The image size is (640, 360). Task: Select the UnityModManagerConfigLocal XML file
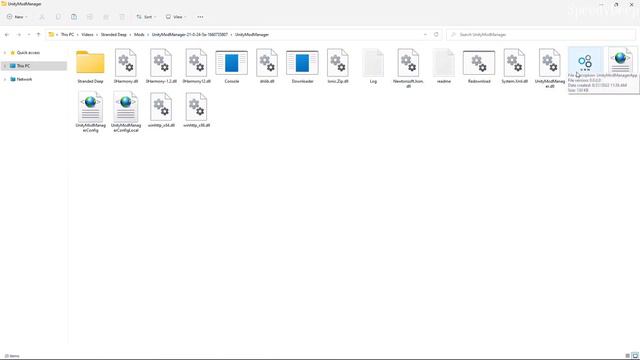(126, 112)
